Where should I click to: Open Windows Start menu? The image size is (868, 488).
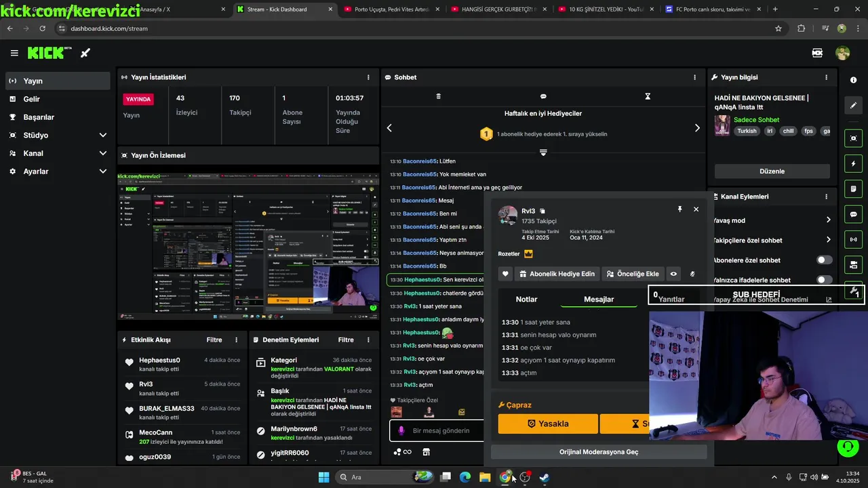click(x=323, y=477)
